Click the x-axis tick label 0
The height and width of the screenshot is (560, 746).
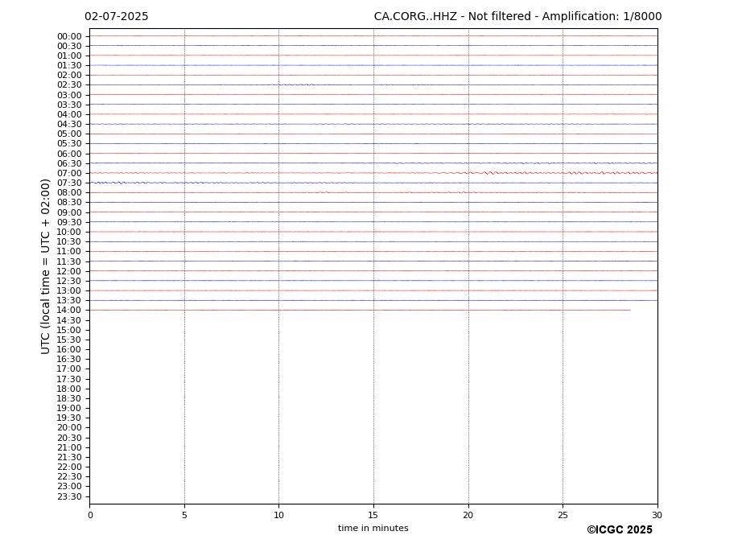[x=90, y=515]
